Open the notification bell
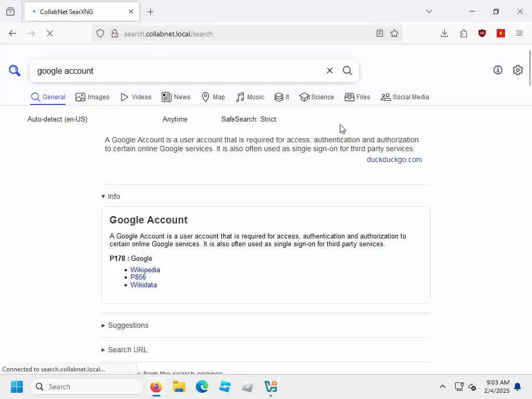Screen dimensions: 532x399 pos(517,387)
